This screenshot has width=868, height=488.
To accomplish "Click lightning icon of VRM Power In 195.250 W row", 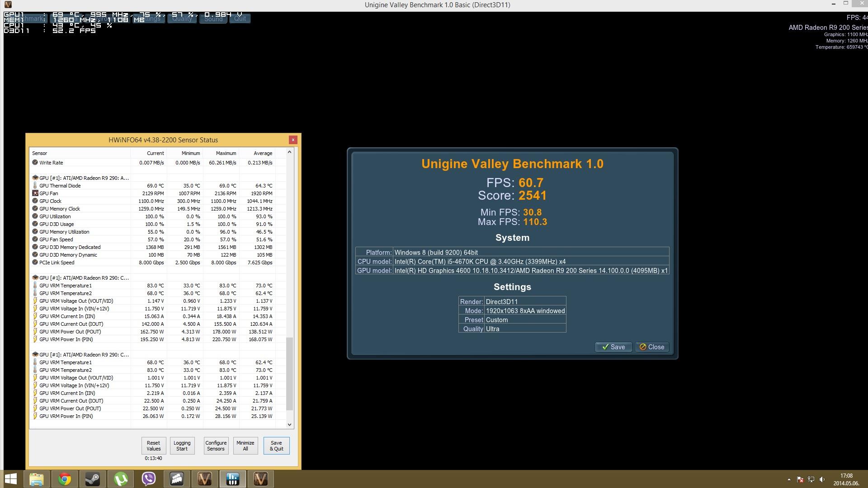I will point(35,339).
